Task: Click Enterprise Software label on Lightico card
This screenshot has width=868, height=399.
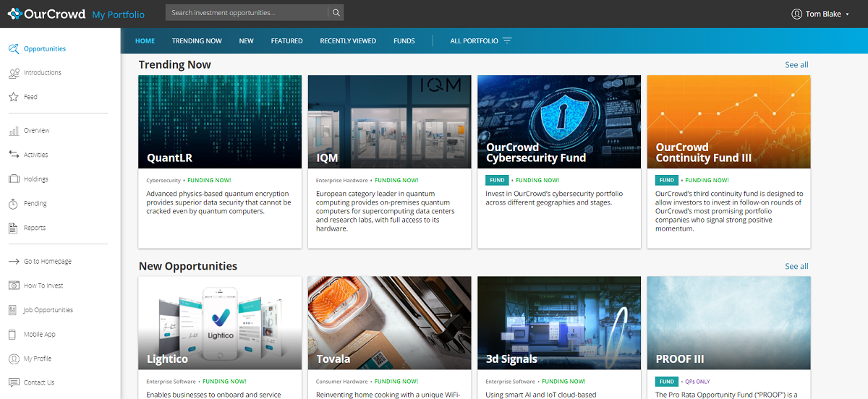Action: tap(171, 382)
